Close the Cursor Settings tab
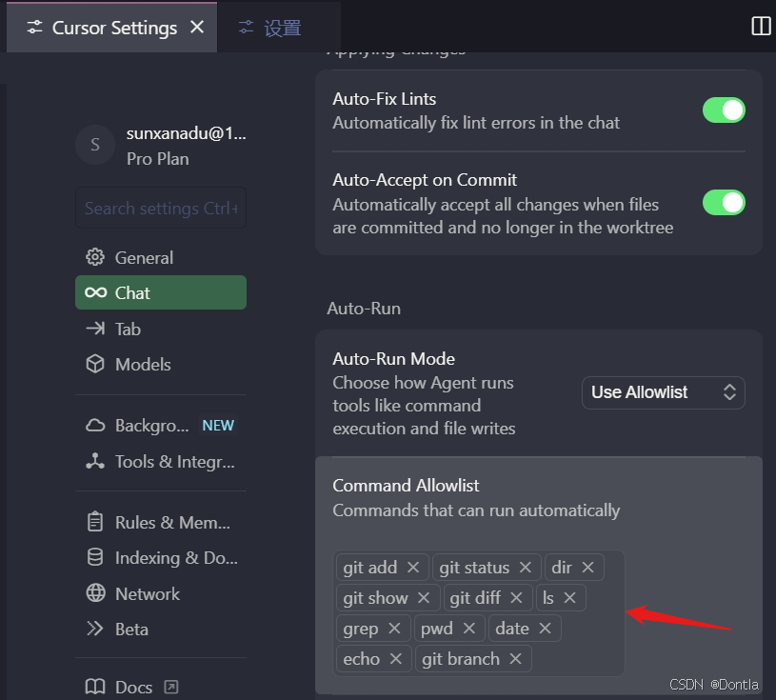 pyautogui.click(x=197, y=28)
